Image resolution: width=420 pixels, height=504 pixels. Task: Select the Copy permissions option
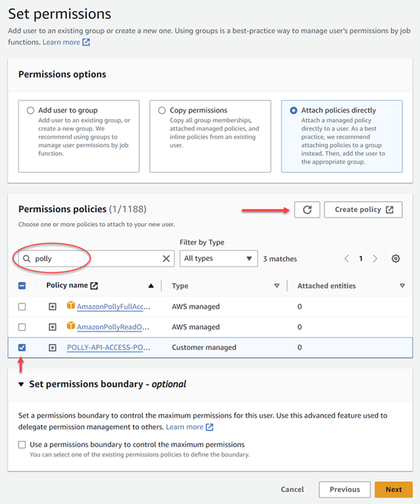(162, 110)
